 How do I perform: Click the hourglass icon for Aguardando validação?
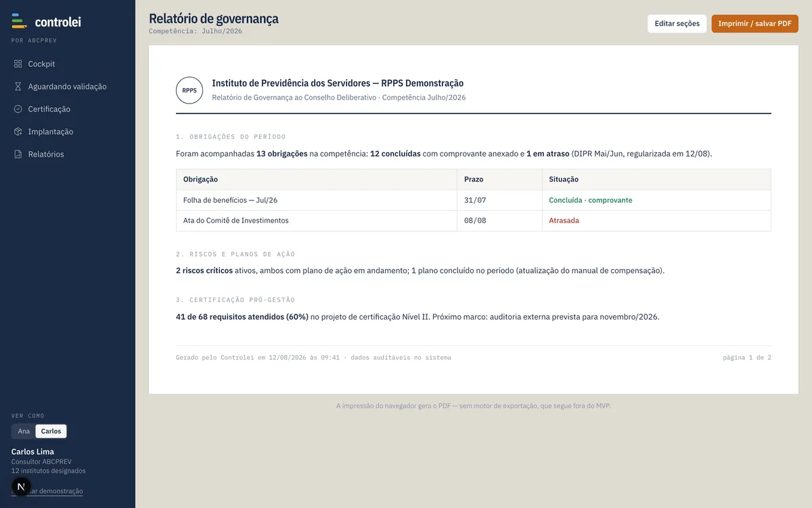[x=18, y=87]
